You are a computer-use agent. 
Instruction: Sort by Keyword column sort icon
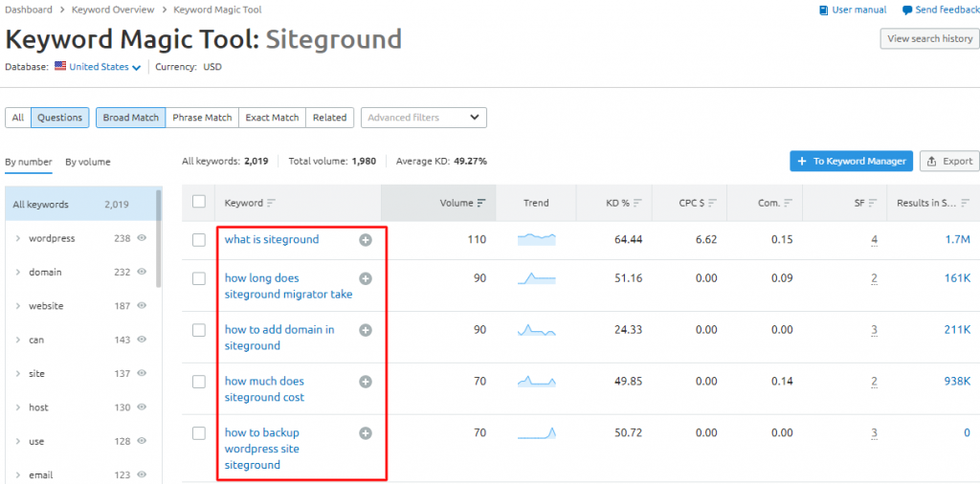pos(271,203)
